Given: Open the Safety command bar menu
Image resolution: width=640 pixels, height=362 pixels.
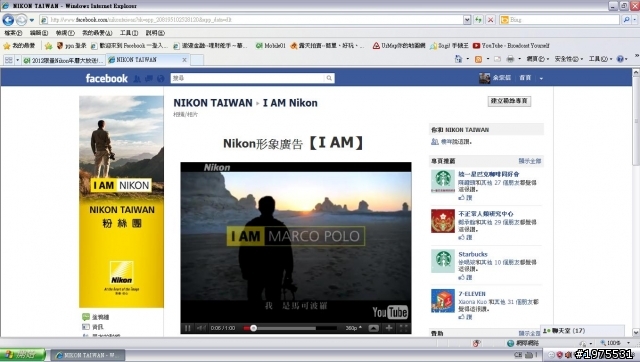Looking at the screenshot, I should click(x=569, y=59).
